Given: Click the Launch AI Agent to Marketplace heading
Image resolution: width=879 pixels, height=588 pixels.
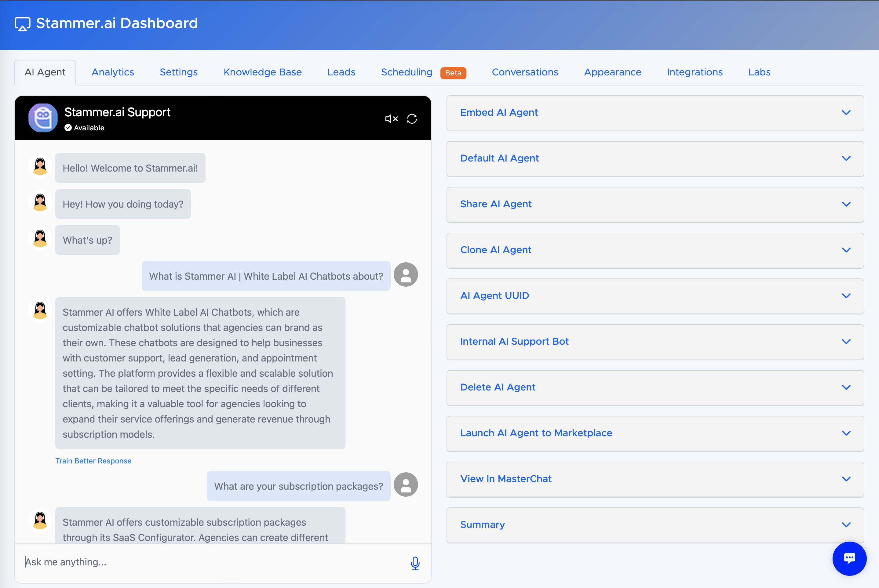Looking at the screenshot, I should click(536, 433).
